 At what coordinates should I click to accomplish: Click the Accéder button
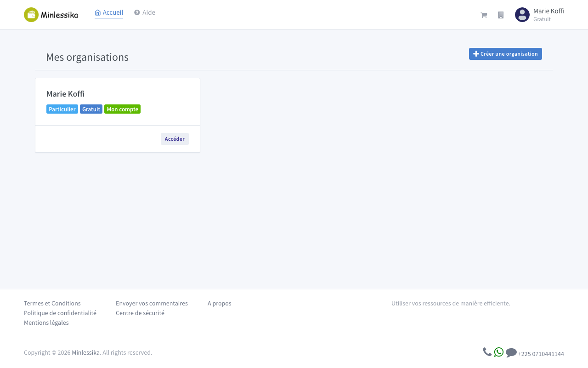(x=175, y=139)
